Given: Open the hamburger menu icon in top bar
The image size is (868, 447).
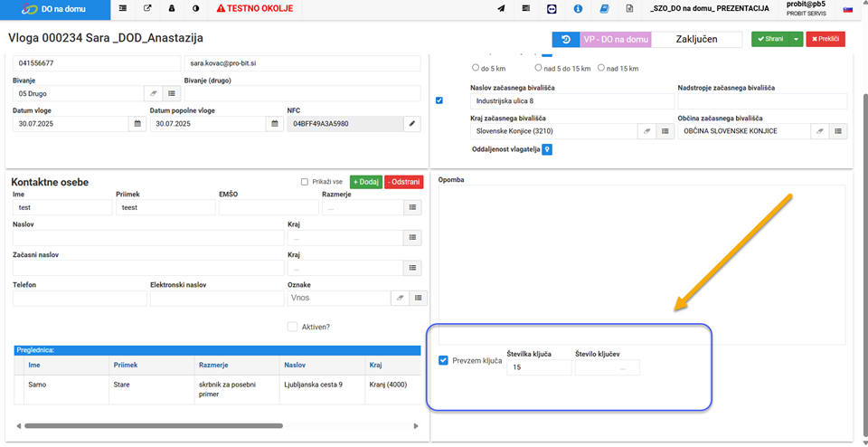Looking at the screenshot, I should point(122,9).
